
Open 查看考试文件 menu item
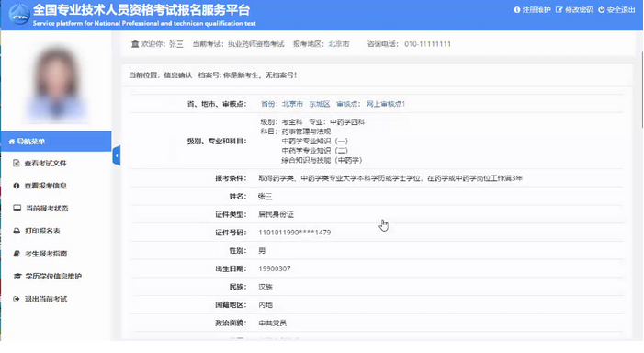tap(45, 163)
